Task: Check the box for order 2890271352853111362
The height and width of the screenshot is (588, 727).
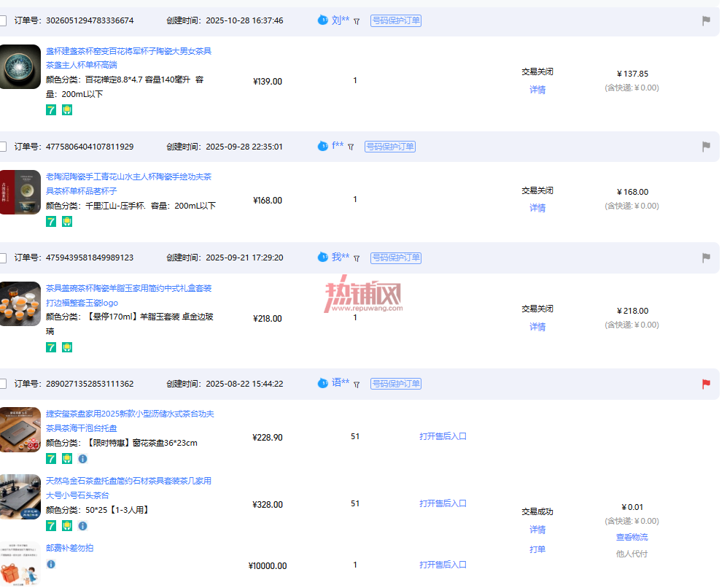Action: tap(2, 384)
